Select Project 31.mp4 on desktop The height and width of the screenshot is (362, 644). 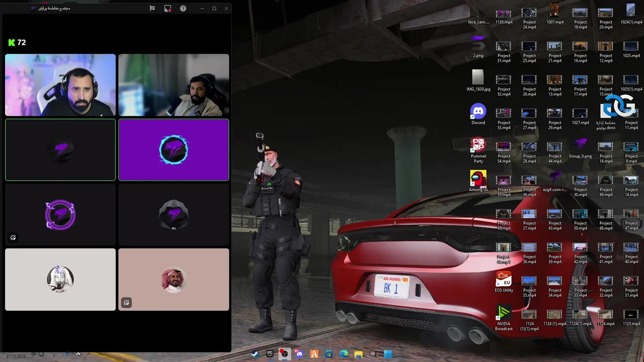pos(631,287)
